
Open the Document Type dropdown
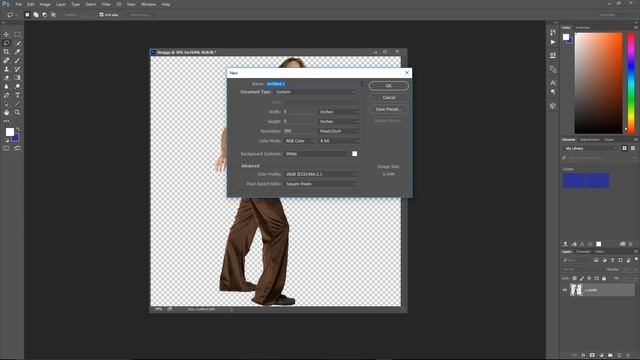[x=315, y=92]
